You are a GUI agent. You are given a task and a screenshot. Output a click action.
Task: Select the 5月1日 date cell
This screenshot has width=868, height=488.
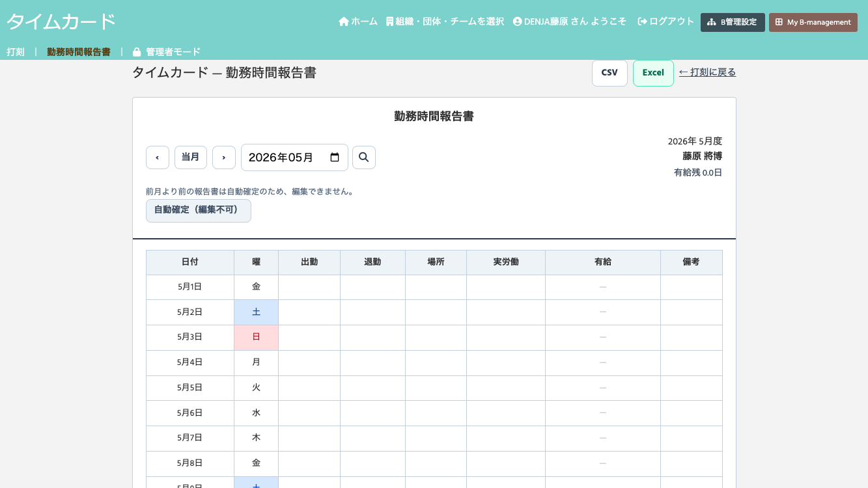190,287
